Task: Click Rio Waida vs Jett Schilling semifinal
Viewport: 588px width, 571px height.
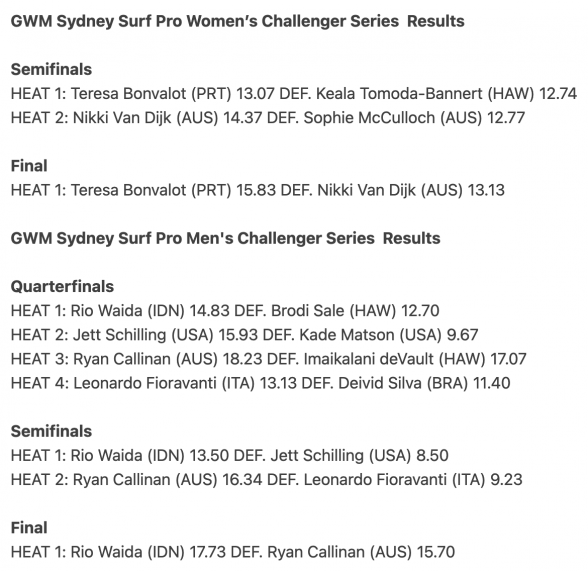Action: coord(230,456)
